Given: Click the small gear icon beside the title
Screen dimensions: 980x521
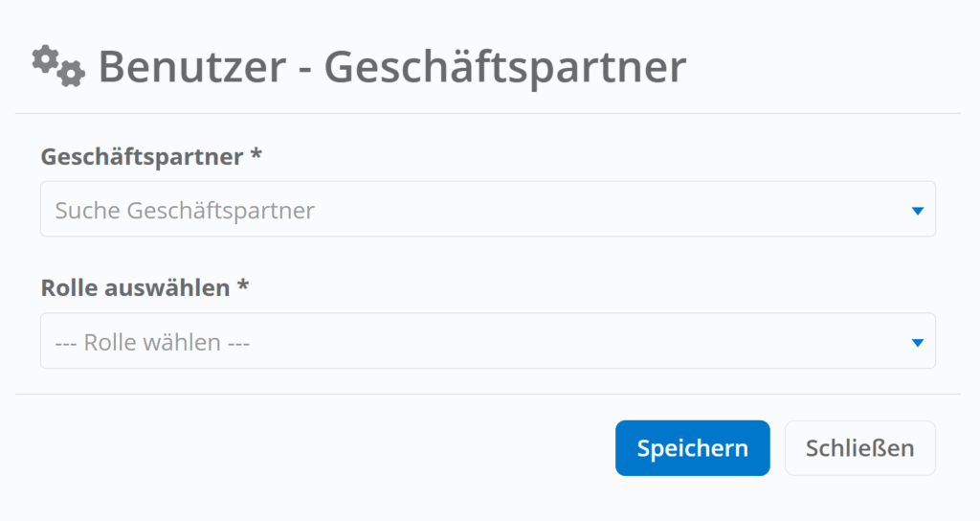Looking at the screenshot, I should click(70, 74).
